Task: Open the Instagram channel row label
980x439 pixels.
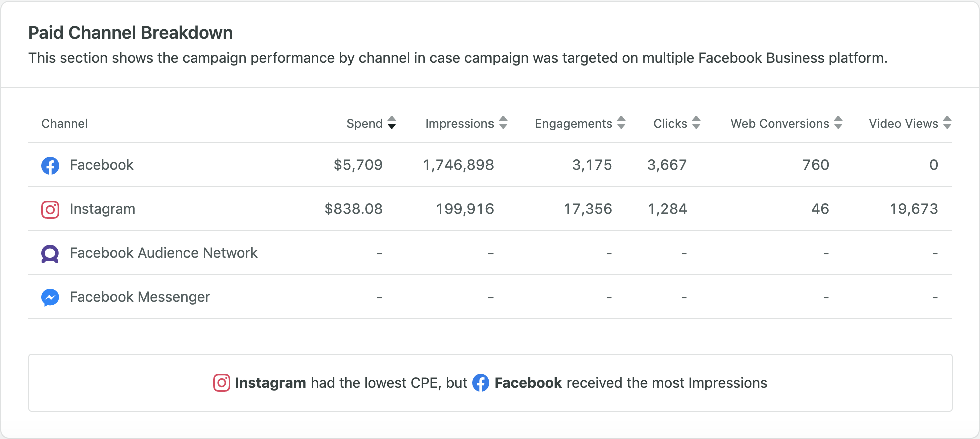Action: pos(103,209)
